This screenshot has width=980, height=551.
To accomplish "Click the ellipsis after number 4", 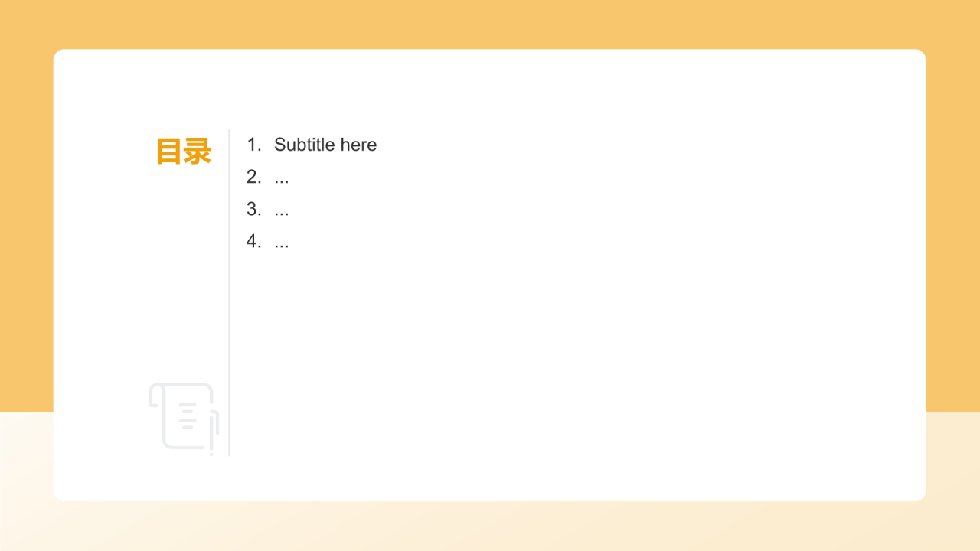I will pos(282,246).
